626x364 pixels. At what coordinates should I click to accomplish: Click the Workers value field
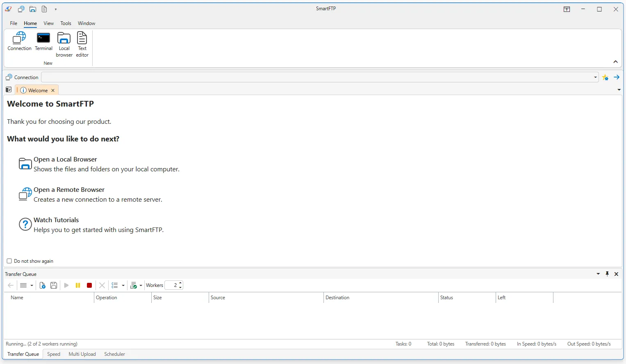click(171, 285)
